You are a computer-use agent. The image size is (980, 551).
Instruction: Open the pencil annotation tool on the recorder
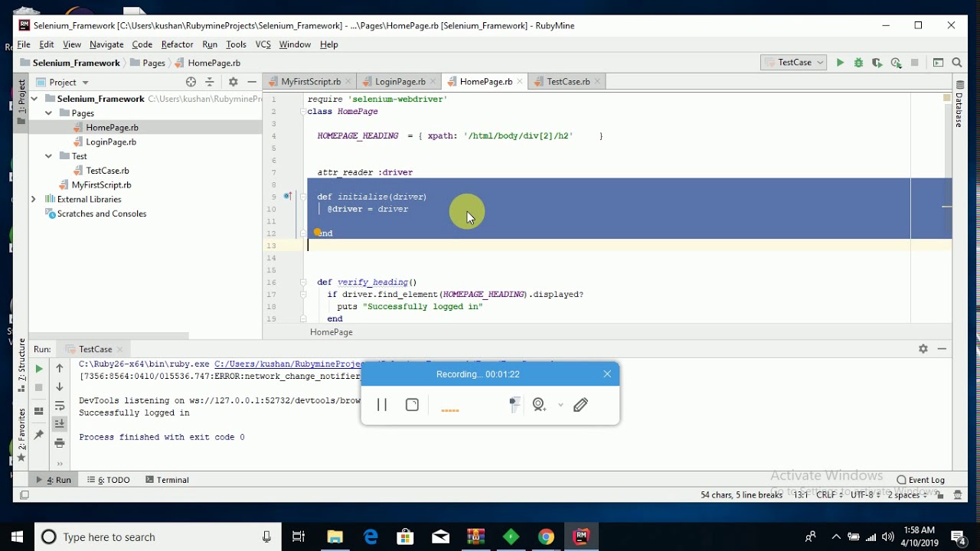click(x=580, y=405)
